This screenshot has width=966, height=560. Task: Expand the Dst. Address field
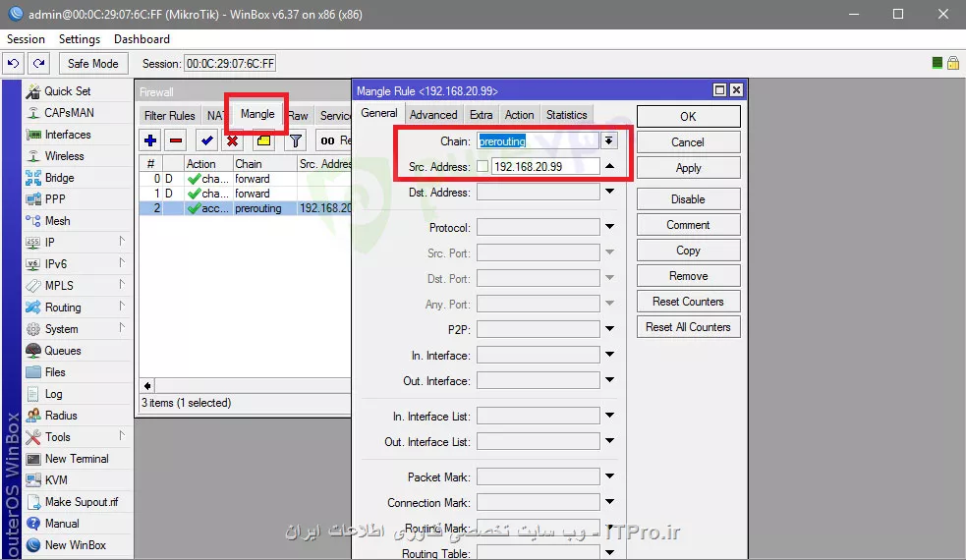(609, 192)
